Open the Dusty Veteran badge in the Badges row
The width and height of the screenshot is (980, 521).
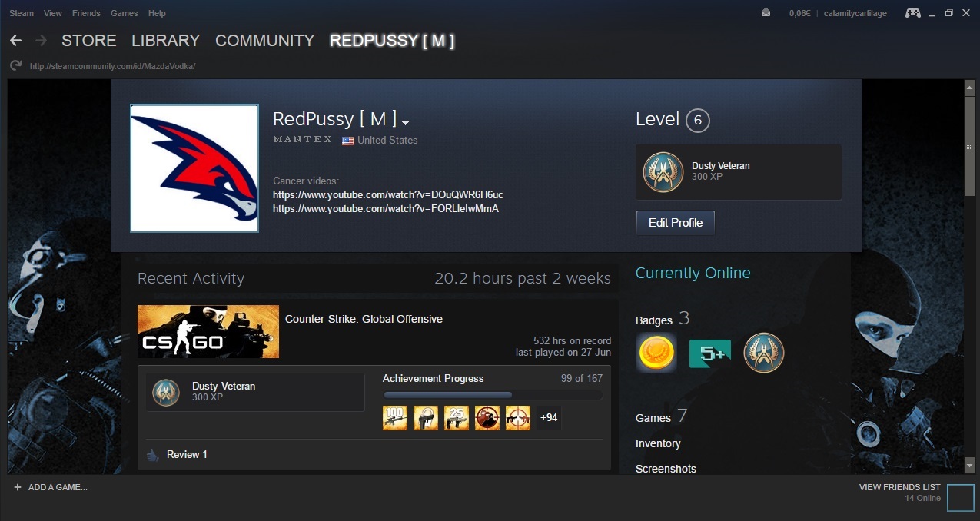764,353
